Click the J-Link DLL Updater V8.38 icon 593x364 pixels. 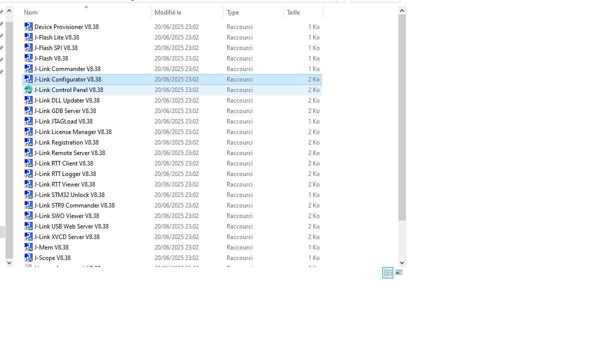(x=29, y=100)
